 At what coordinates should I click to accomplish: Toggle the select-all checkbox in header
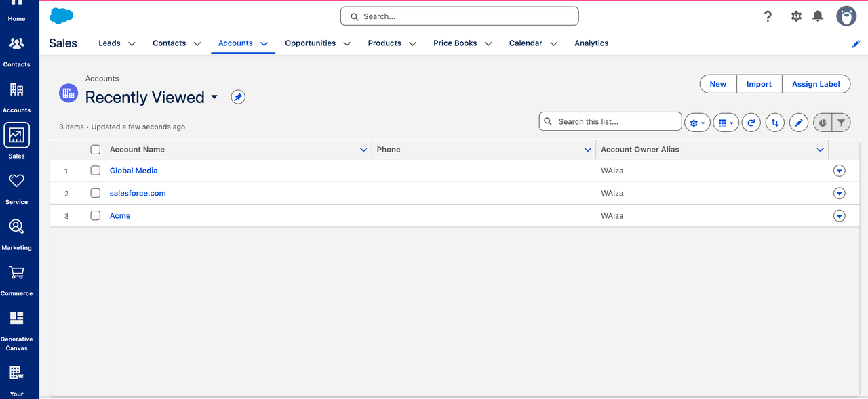[x=96, y=150]
